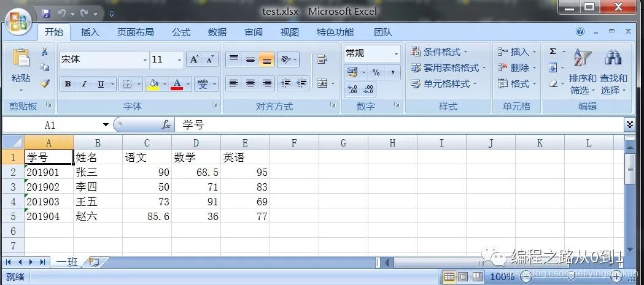
Task: Expand the Name Box dropdown arrow
Action: tap(106, 124)
